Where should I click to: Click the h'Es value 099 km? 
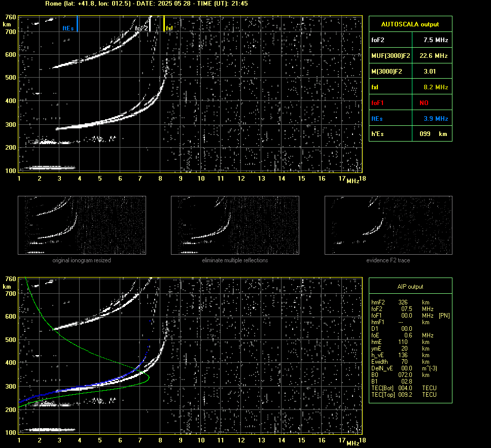click(433, 134)
